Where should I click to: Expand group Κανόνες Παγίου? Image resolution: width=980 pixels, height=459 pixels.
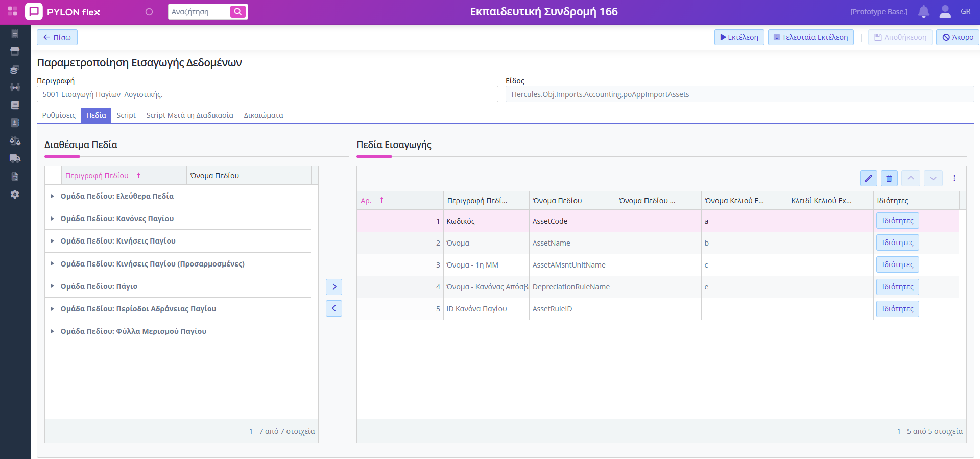point(53,219)
